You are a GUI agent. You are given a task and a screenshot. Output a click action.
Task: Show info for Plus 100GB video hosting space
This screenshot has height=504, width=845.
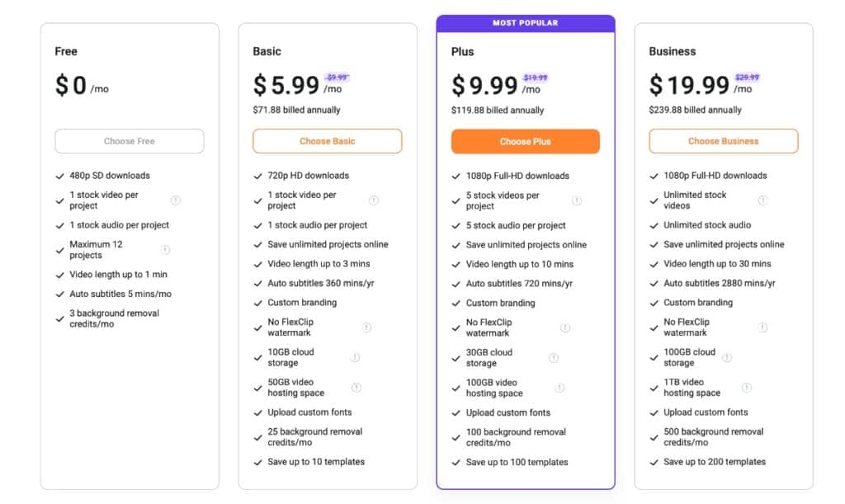tap(560, 389)
